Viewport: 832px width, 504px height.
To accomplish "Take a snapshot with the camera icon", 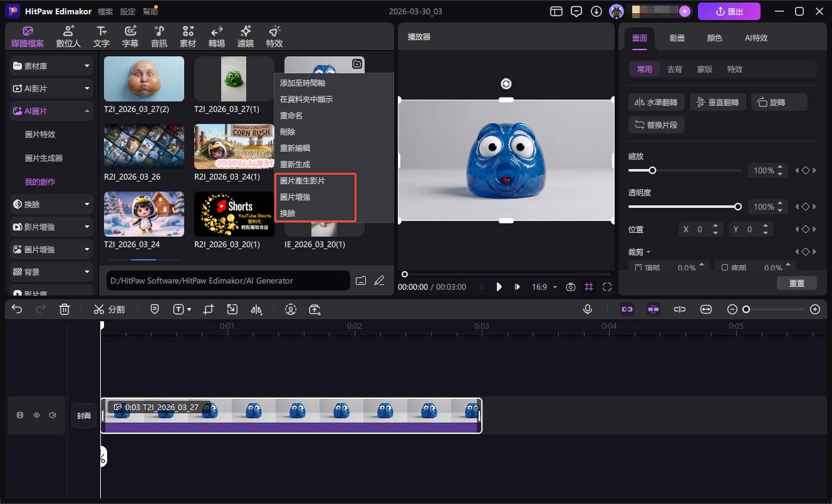I will pos(570,287).
